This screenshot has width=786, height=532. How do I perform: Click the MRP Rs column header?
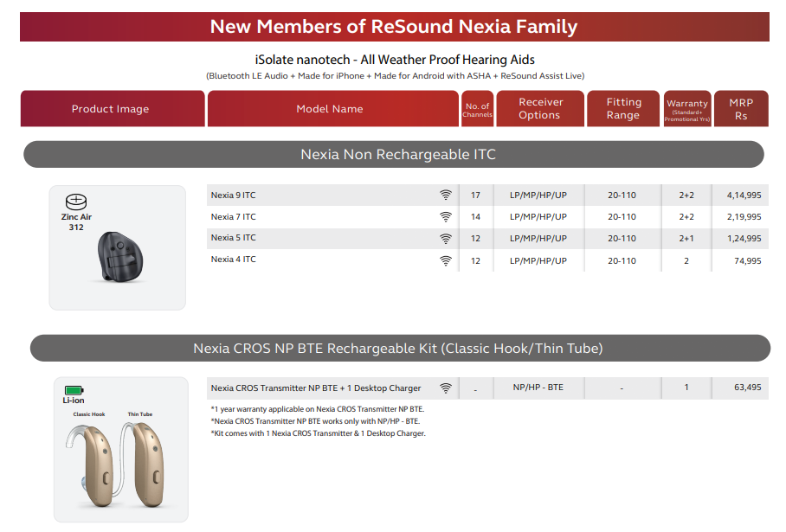741,109
